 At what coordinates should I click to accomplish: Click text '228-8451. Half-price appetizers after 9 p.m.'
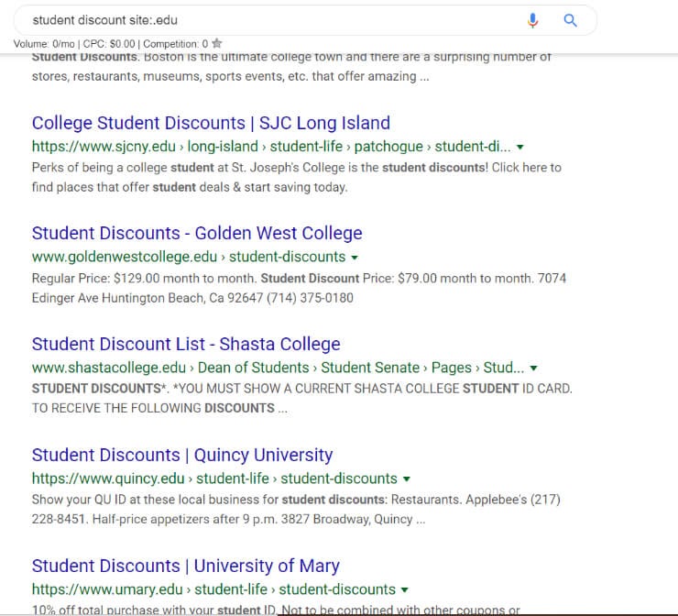228,519
